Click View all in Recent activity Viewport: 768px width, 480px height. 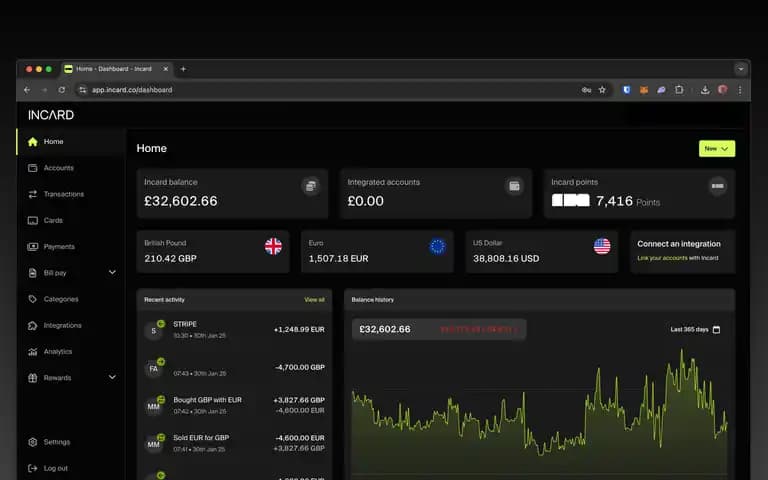pyautogui.click(x=314, y=300)
